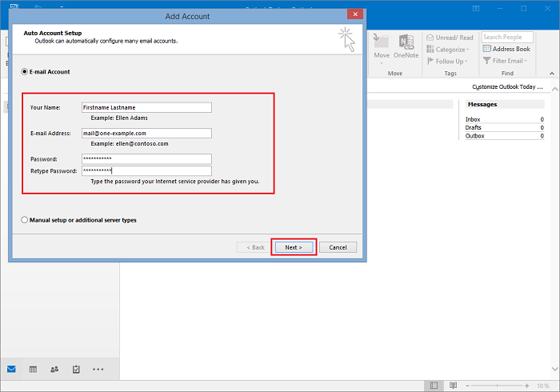
Task: Cancel the Add Account dialog
Action: pos(338,247)
